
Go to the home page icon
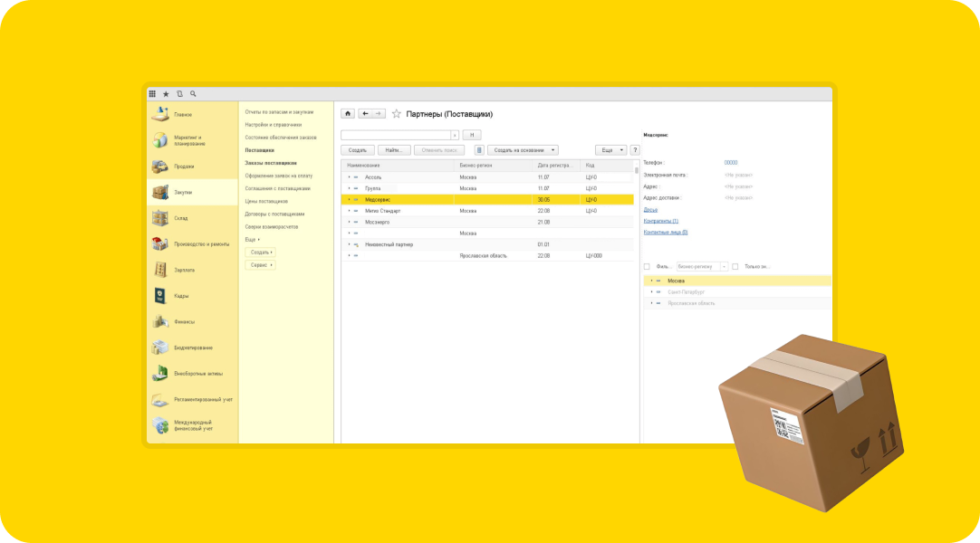pyautogui.click(x=347, y=114)
